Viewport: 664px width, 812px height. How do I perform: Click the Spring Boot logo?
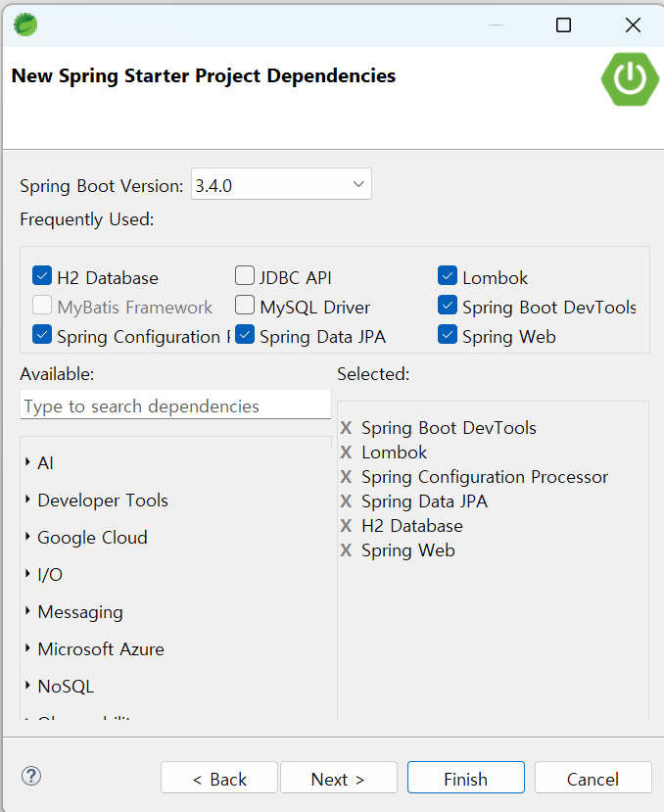click(x=630, y=79)
